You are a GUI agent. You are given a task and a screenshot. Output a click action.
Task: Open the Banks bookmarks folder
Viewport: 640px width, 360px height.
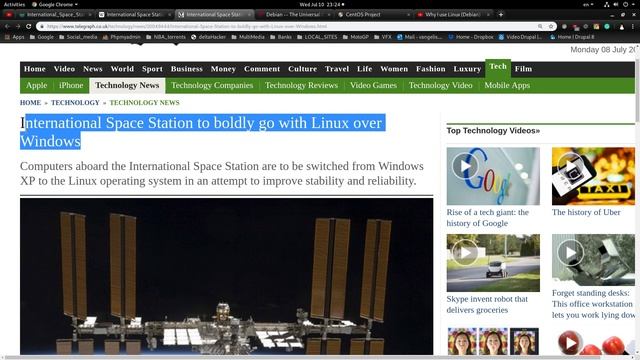(281, 37)
